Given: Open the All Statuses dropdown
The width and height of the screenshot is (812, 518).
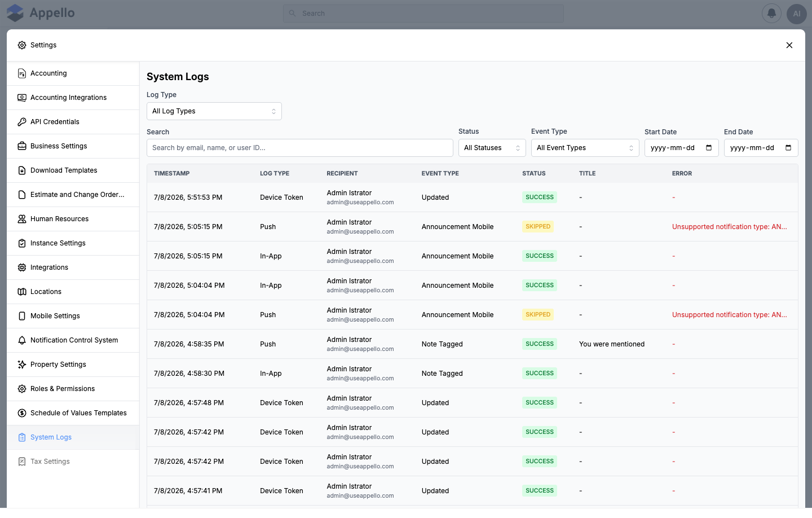Looking at the screenshot, I should 492,148.
